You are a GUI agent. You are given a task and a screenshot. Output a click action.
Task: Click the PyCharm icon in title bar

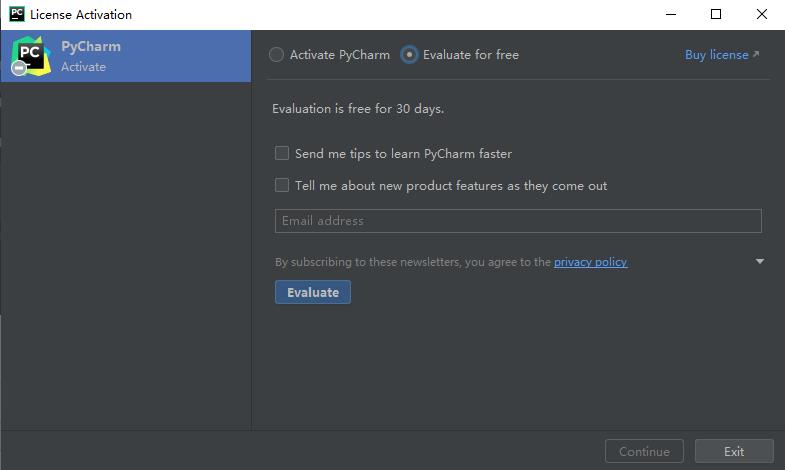(16, 14)
